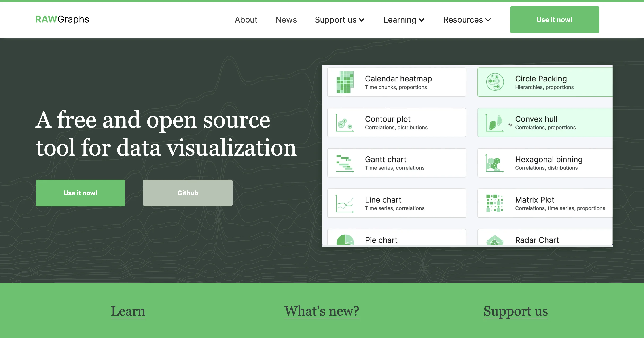The height and width of the screenshot is (338, 644).
Task: Click the Matrix Plot icon
Action: coord(494,203)
